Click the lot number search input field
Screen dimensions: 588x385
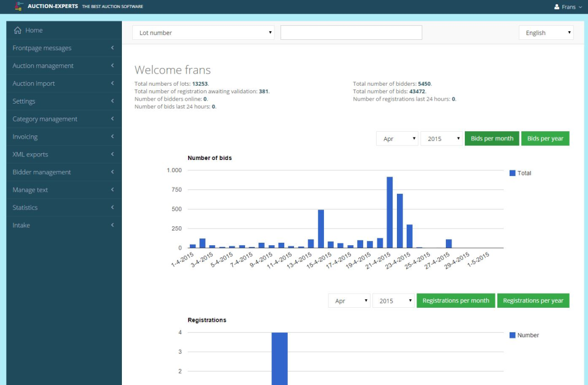[351, 32]
